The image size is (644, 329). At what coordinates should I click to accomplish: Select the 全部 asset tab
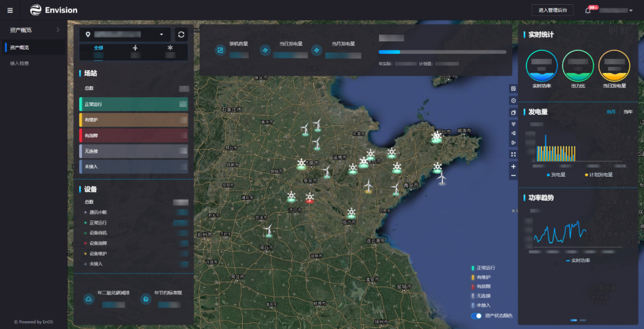pyautogui.click(x=98, y=48)
